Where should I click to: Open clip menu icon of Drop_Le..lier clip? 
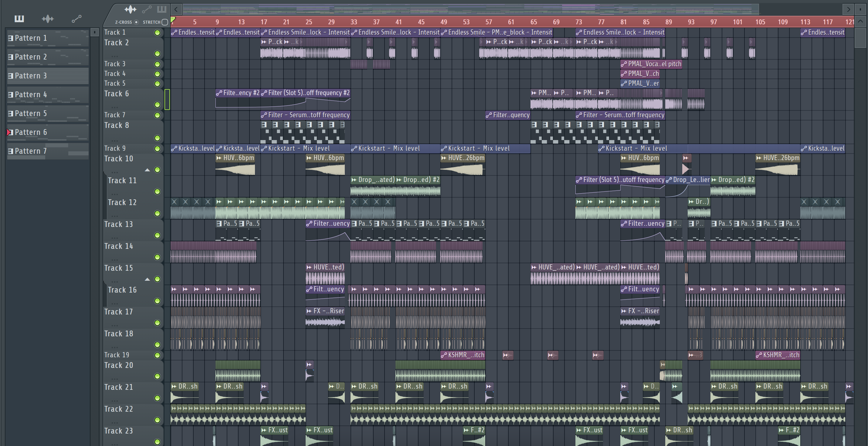point(669,180)
